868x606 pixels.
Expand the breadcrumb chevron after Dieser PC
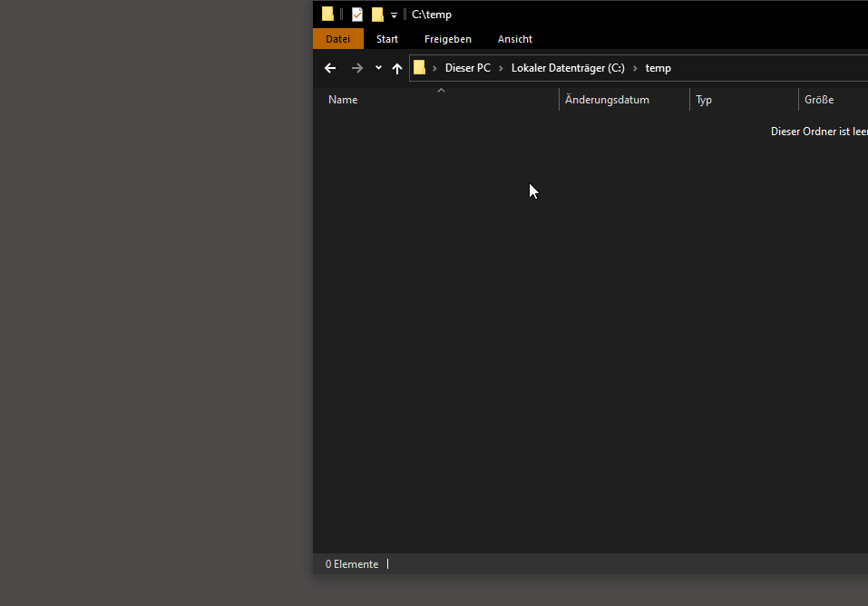pyautogui.click(x=500, y=67)
